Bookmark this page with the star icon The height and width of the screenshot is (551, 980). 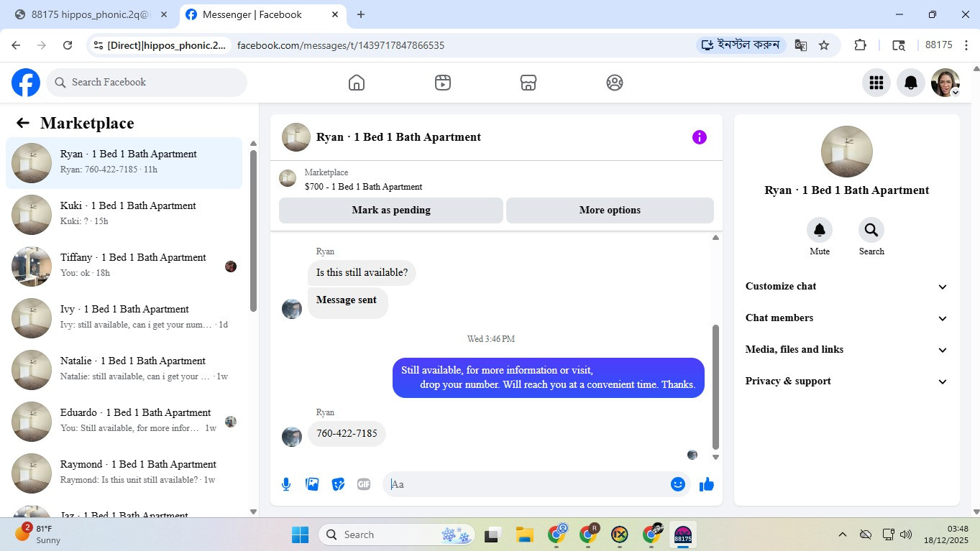[824, 45]
